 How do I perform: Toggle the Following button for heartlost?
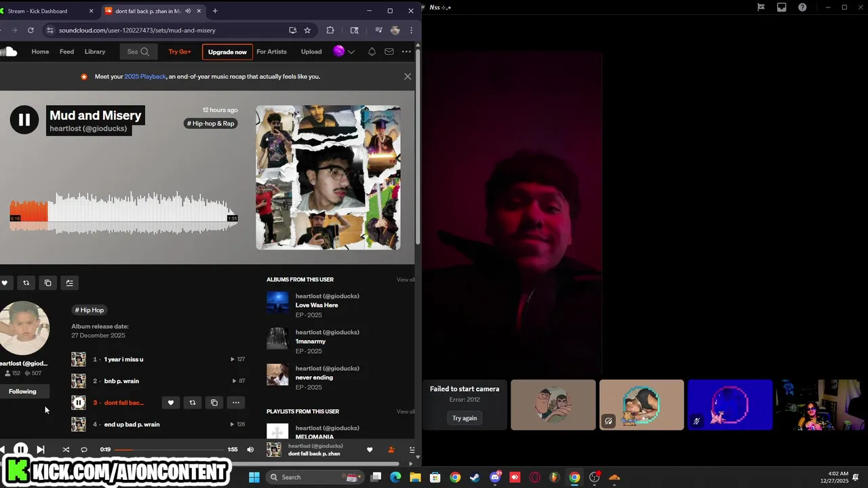[22, 391]
